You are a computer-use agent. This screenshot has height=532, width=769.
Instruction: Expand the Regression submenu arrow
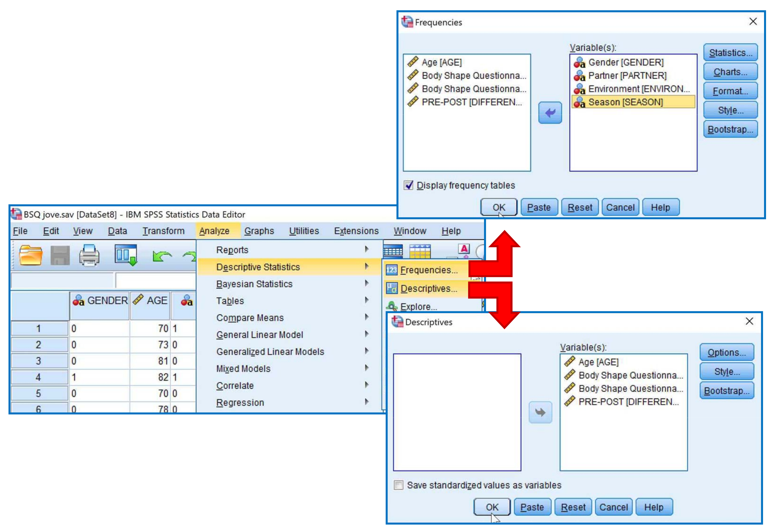pos(366,401)
